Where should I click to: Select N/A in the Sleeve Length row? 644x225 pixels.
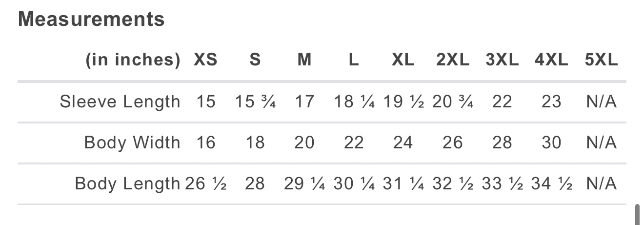point(602,102)
